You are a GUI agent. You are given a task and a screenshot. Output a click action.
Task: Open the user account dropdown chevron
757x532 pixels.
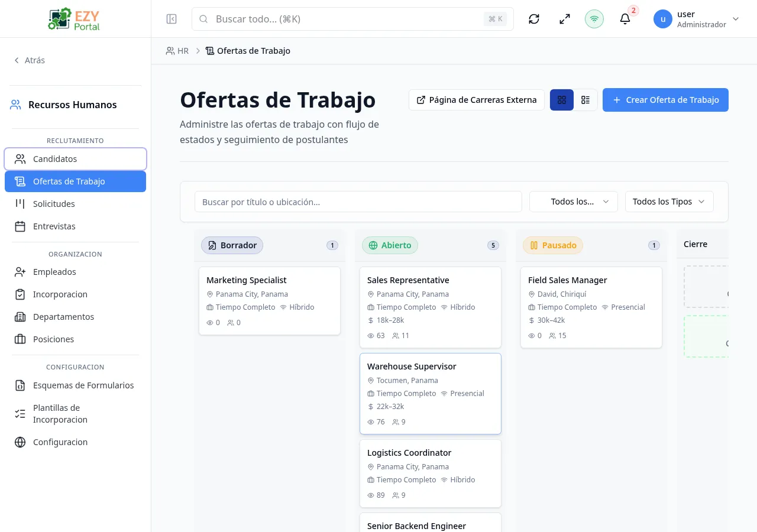tap(736, 19)
